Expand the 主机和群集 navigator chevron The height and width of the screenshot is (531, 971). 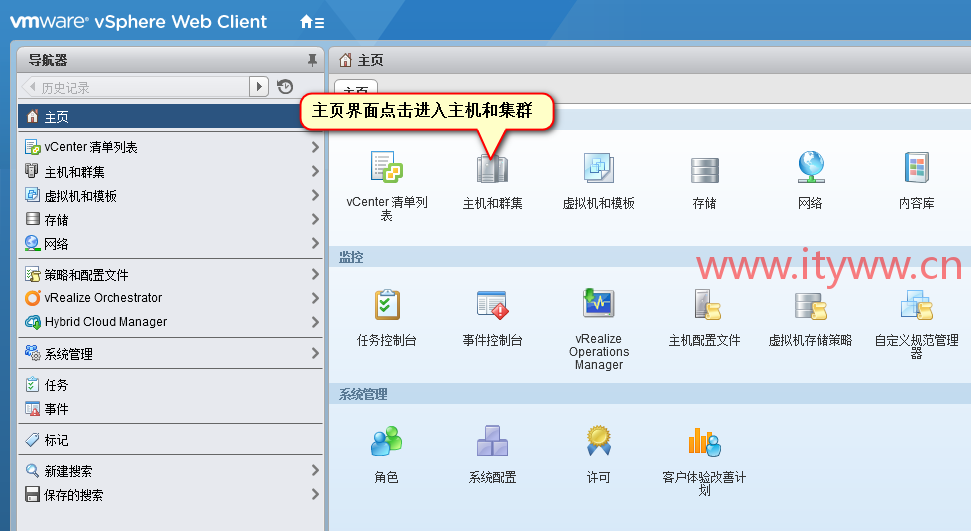(x=315, y=171)
